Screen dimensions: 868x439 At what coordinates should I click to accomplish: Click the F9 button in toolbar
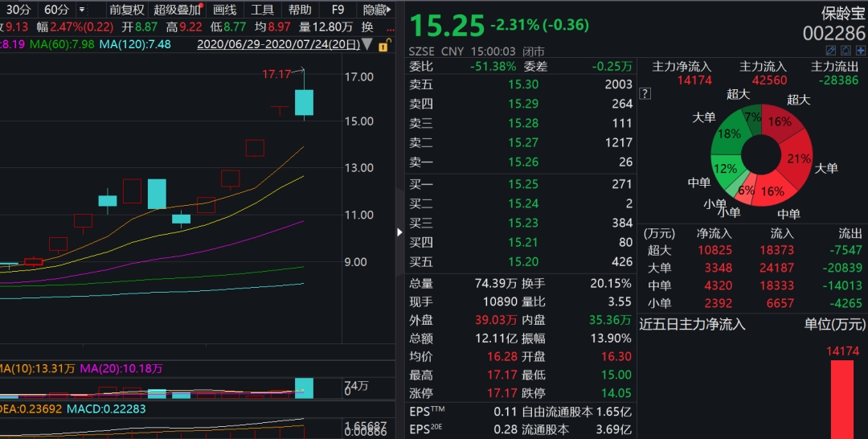pos(338,10)
